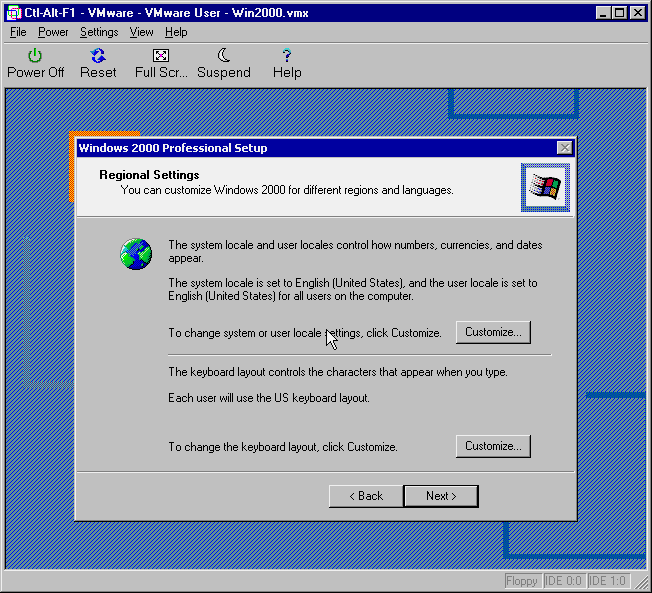The height and width of the screenshot is (593, 652).
Task: Open the File menu
Action: coord(18,32)
